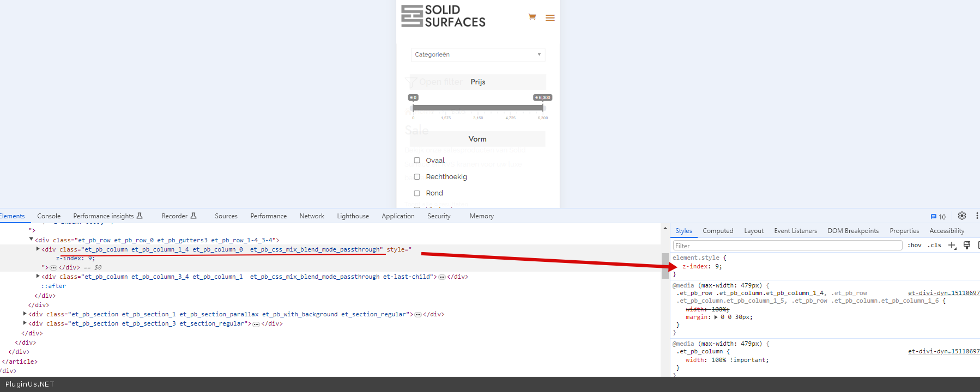980x392 pixels.
Task: Toggle the :hov element state button
Action: tap(914, 246)
